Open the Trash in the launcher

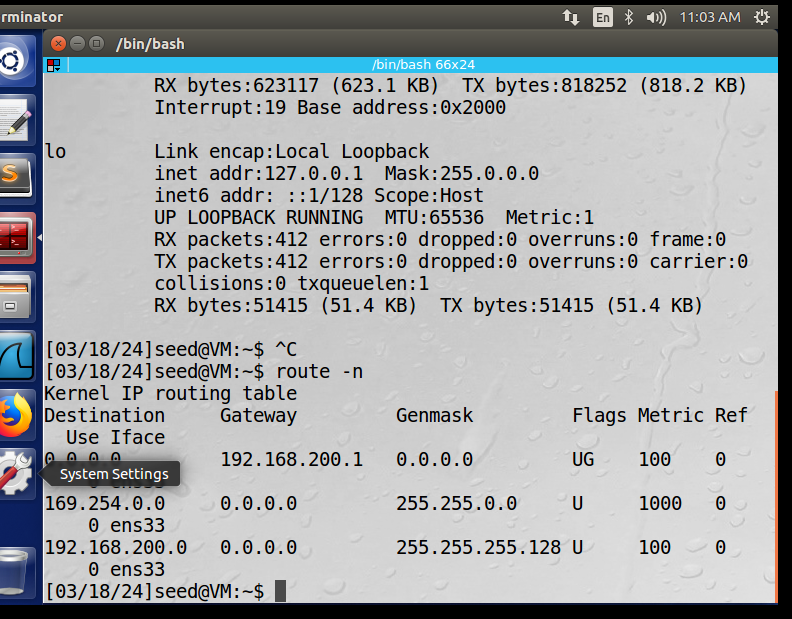[x=16, y=571]
